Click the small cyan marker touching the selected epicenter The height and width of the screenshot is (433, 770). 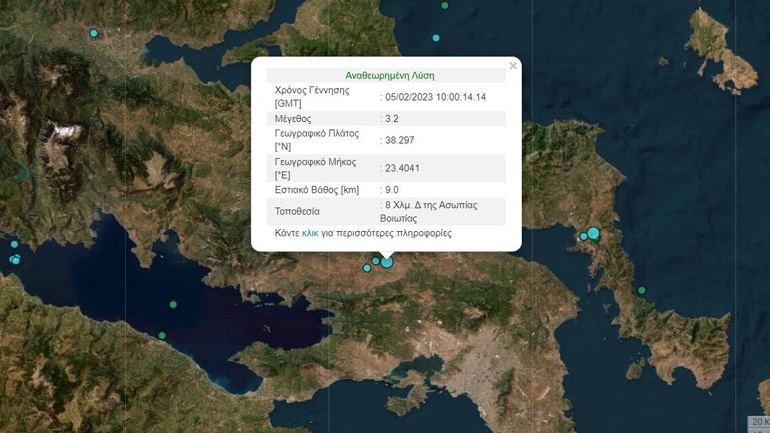pos(376,261)
